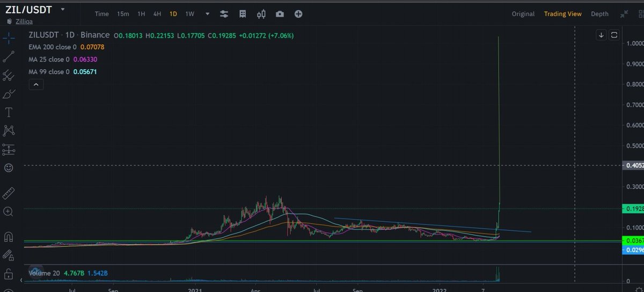Click the 0.4052 crosshair price label

(633, 166)
